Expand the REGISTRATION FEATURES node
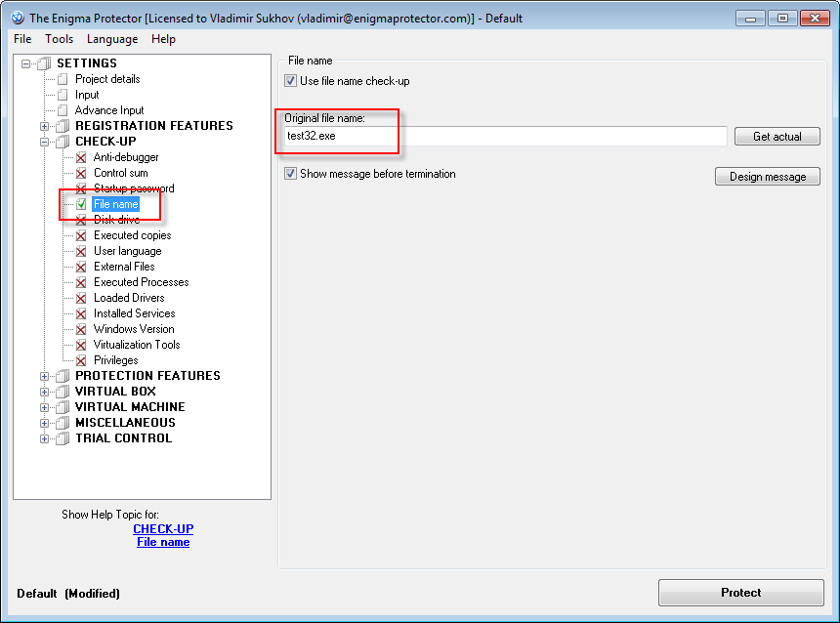The image size is (840, 623). coord(45,126)
